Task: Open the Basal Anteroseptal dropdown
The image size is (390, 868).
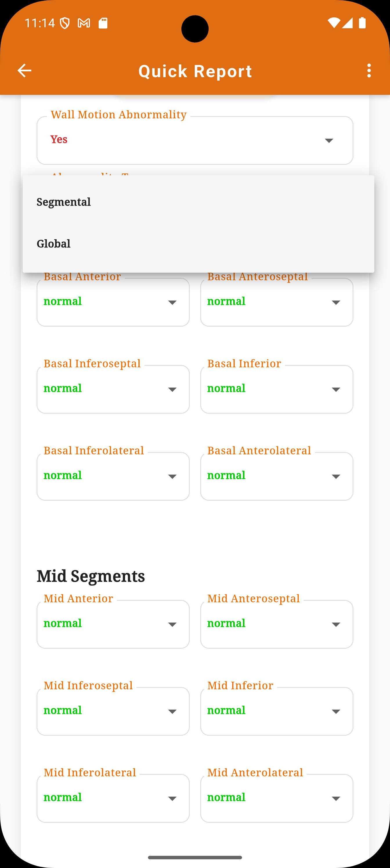Action: pyautogui.click(x=277, y=302)
